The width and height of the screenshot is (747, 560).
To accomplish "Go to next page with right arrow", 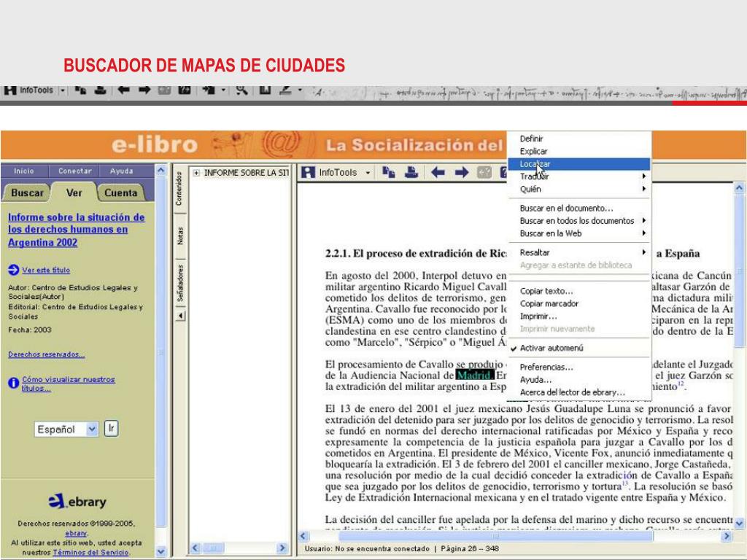I will point(462,173).
